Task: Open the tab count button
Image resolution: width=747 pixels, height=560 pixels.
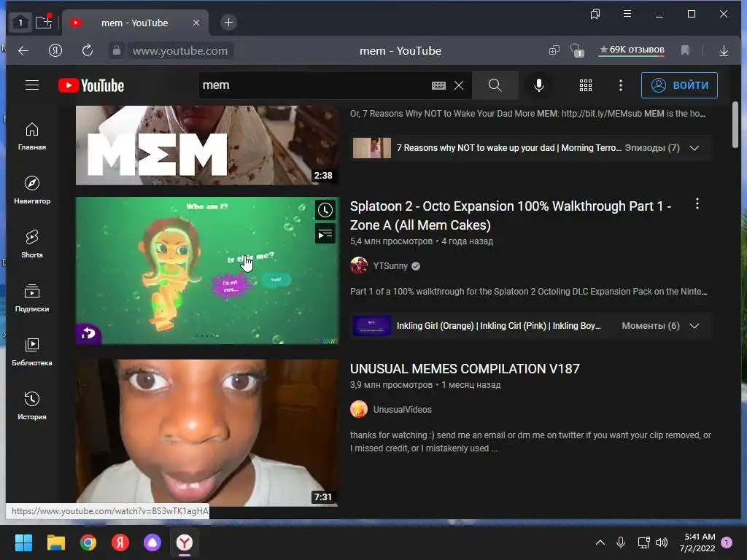Action: 20,23
